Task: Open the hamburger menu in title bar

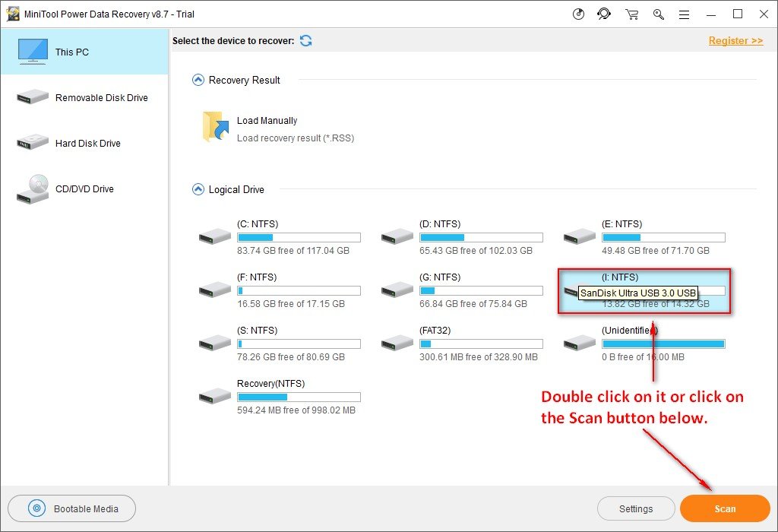Action: [x=685, y=14]
